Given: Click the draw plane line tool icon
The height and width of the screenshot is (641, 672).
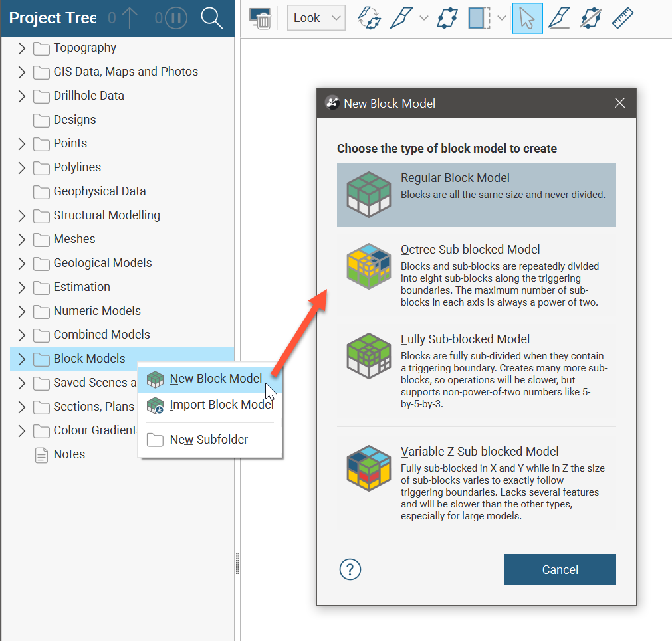Looking at the screenshot, I should pyautogui.click(x=559, y=18).
